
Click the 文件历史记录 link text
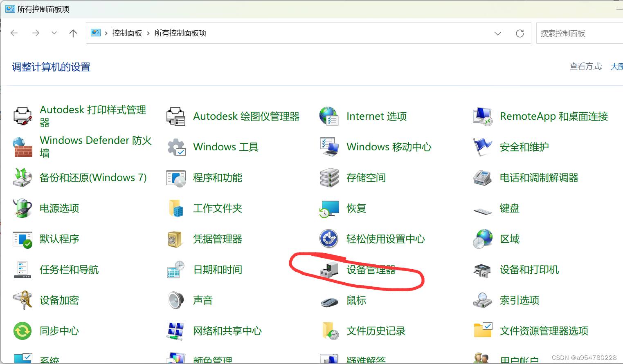pyautogui.click(x=376, y=331)
